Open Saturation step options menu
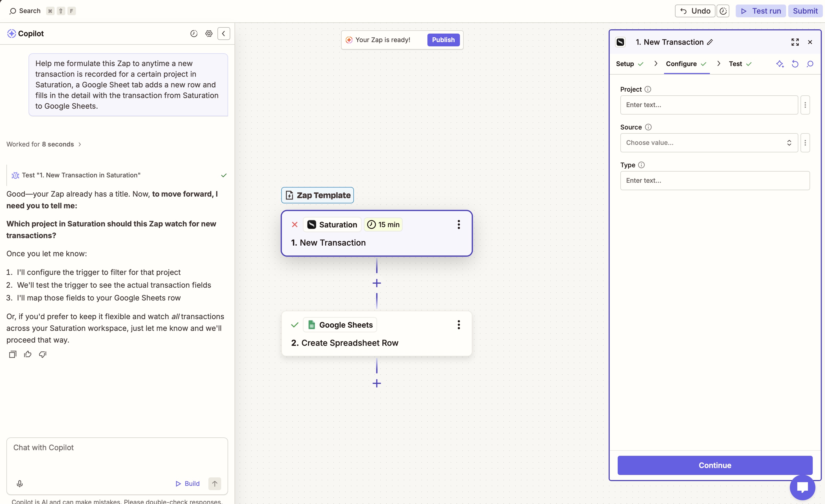The image size is (825, 504). click(x=459, y=225)
